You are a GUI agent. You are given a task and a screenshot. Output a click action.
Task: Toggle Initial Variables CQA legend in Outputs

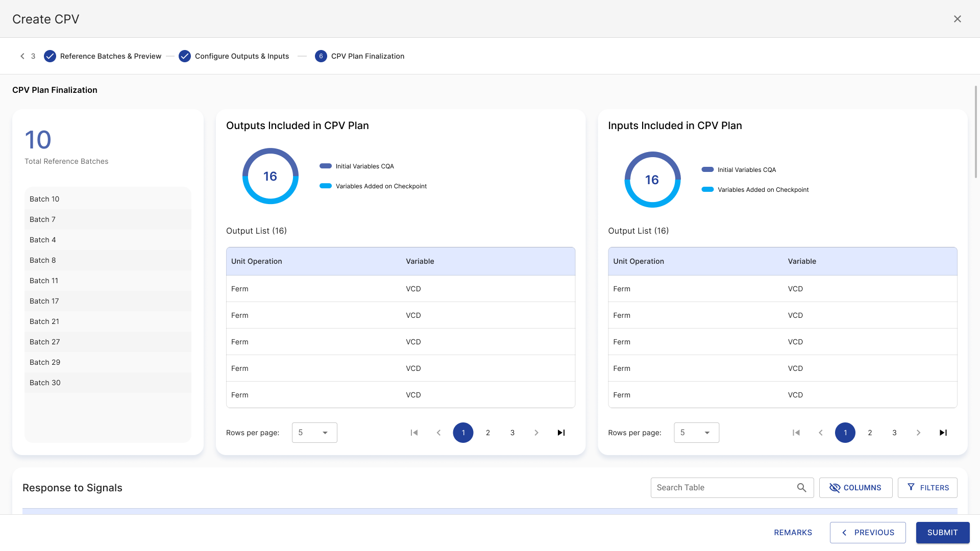point(357,166)
